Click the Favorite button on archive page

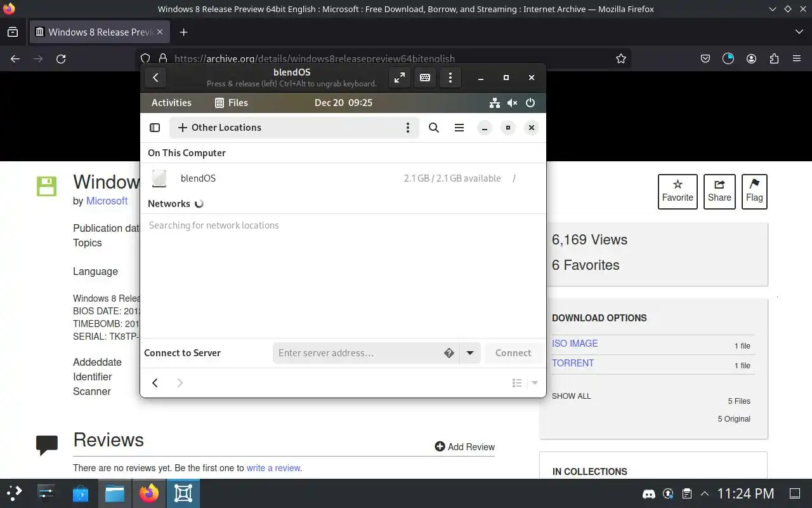tap(678, 192)
